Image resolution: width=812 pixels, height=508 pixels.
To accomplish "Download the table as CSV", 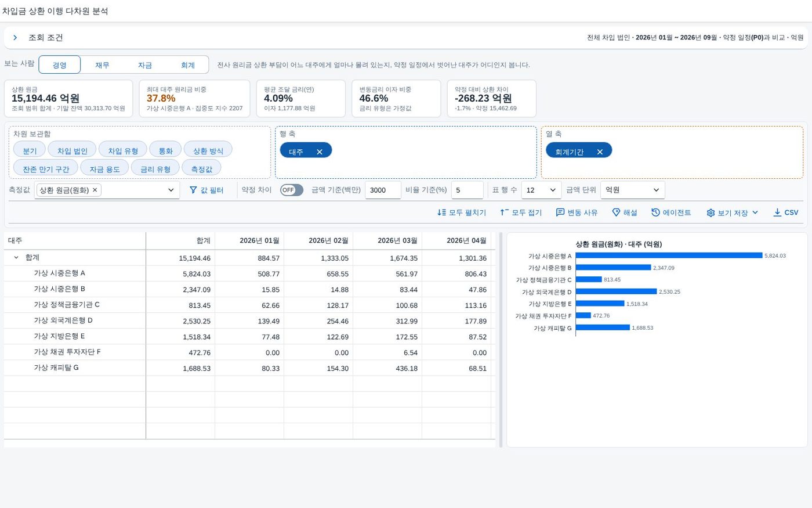I will (x=786, y=212).
